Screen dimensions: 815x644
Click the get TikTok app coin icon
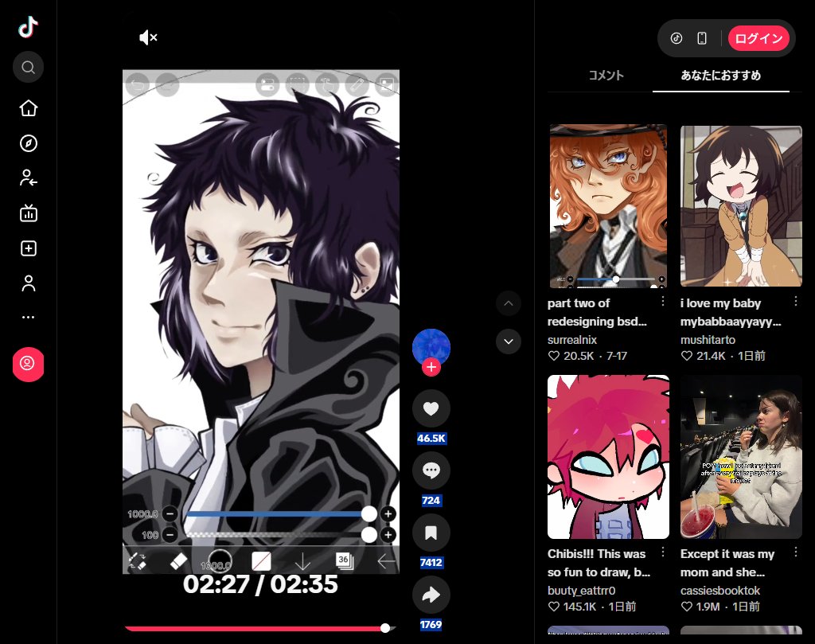click(677, 38)
